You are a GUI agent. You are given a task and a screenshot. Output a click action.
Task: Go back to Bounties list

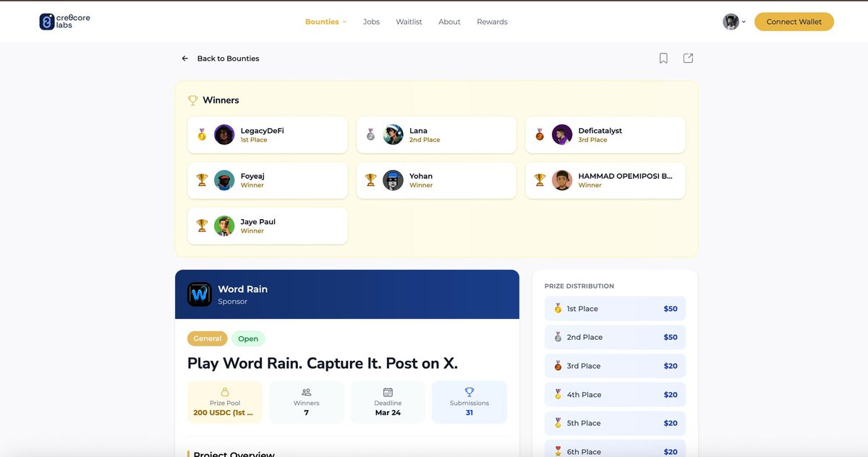coord(220,59)
